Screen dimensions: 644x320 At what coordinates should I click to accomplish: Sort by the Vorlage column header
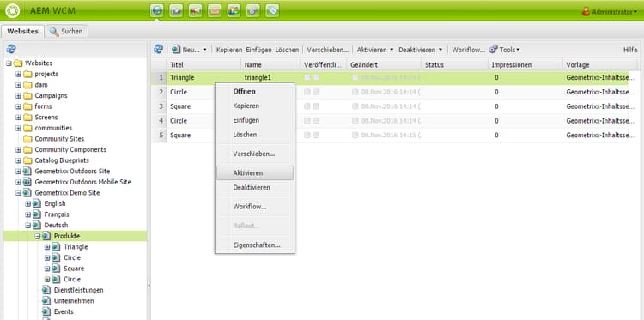599,65
